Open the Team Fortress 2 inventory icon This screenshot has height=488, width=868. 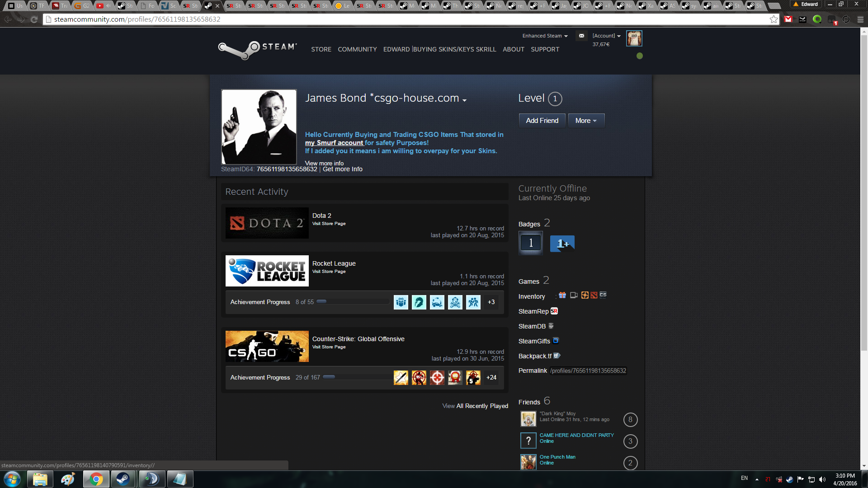585,295
